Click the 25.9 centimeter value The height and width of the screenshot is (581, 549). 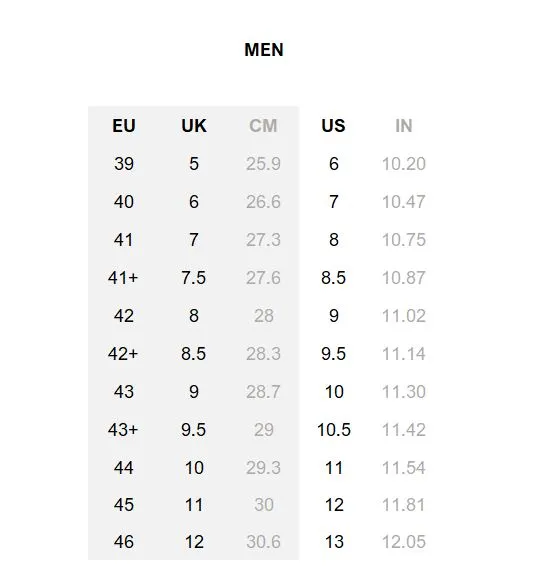point(263,164)
